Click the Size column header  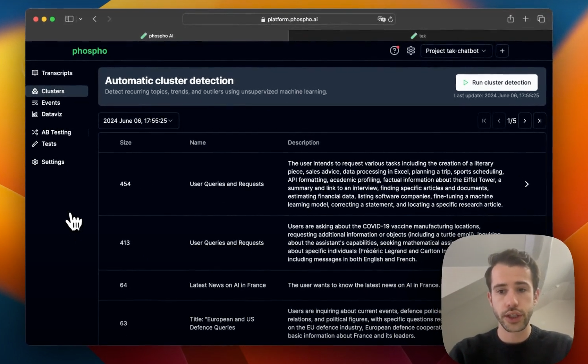[126, 142]
